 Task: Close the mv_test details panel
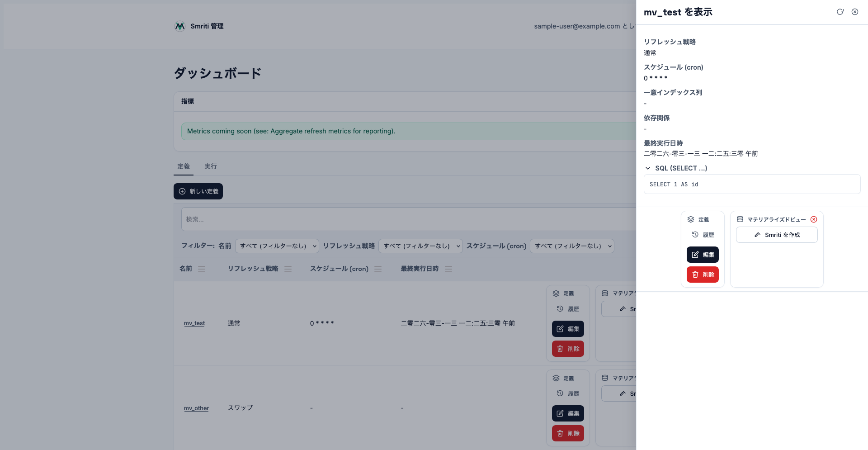855,12
